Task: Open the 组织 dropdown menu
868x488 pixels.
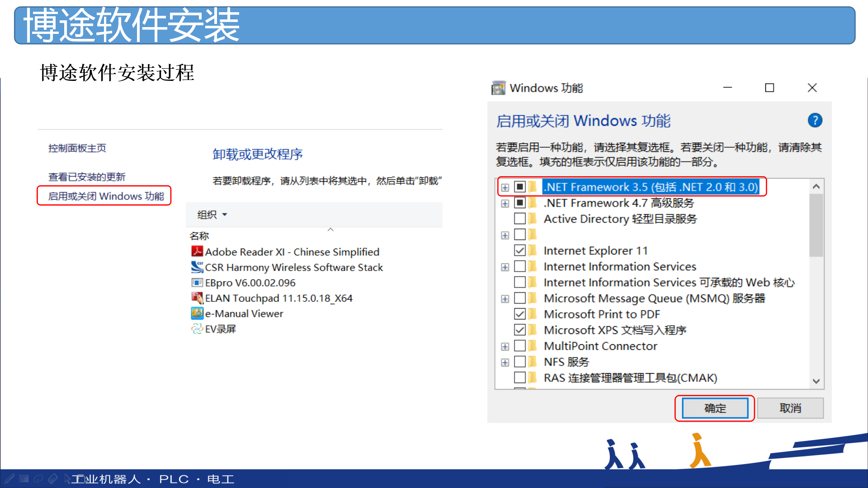Action: 212,215
